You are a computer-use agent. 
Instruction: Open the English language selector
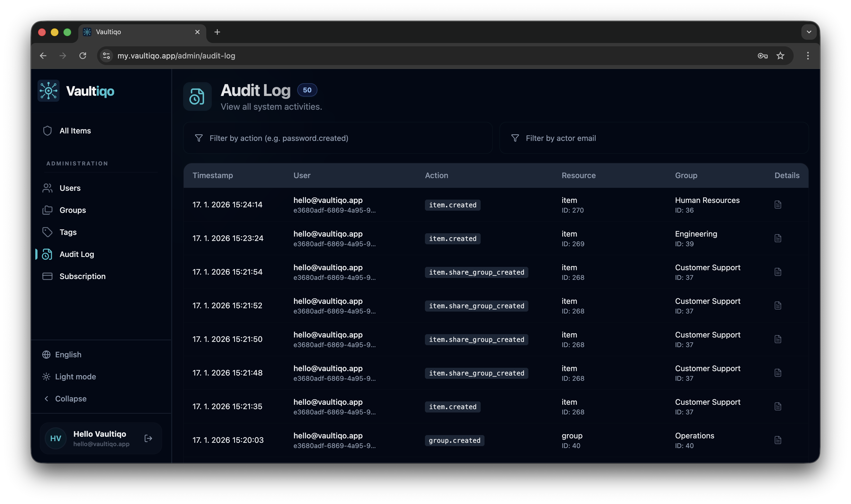[x=68, y=355]
